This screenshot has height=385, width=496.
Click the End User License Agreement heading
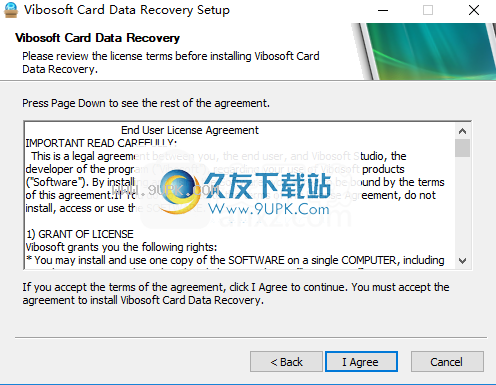[190, 130]
